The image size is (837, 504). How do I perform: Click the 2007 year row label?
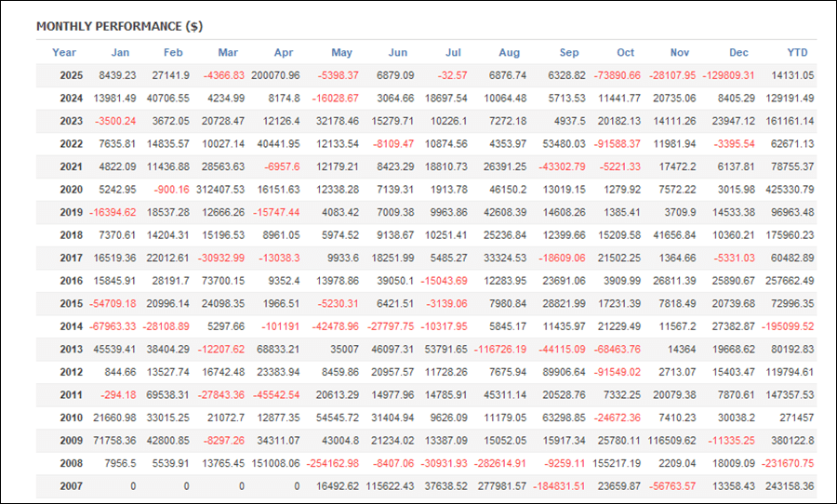tap(71, 485)
